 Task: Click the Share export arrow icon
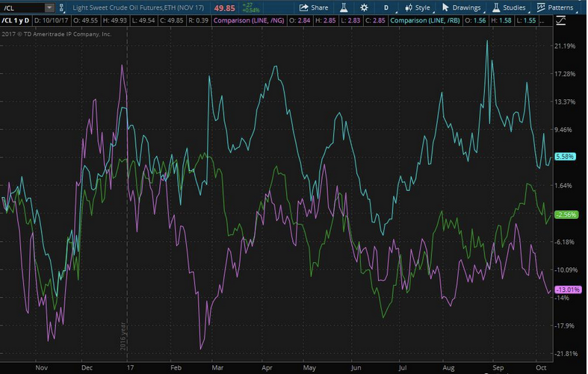303,7
